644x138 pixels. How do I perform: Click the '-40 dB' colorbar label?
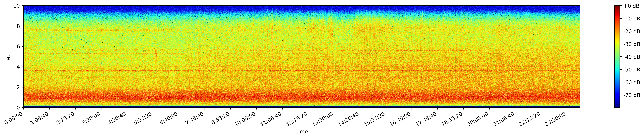tap(632, 57)
